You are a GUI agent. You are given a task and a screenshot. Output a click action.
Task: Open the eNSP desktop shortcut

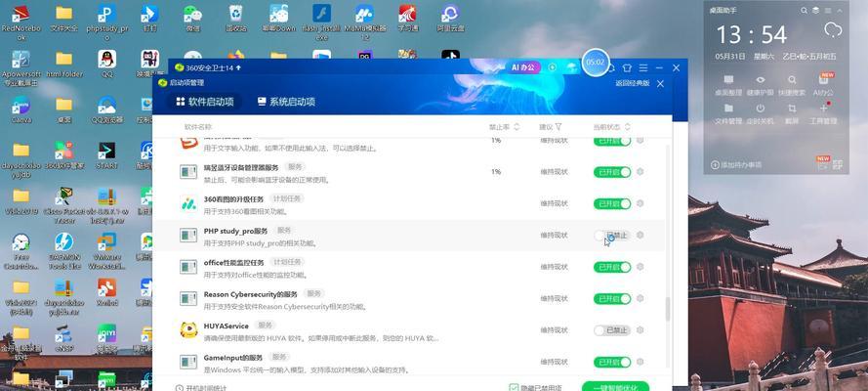tap(64, 339)
